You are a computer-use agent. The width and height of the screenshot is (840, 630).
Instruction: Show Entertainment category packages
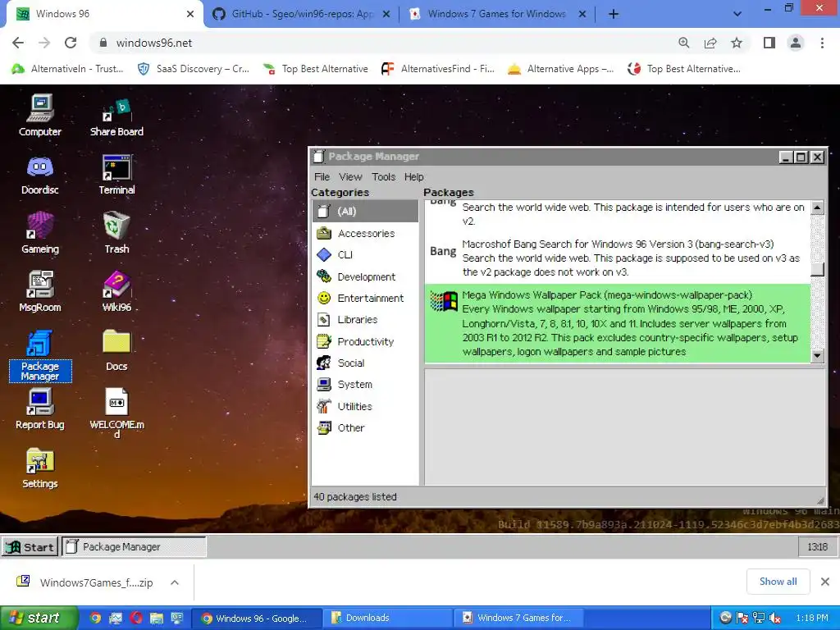365,298
